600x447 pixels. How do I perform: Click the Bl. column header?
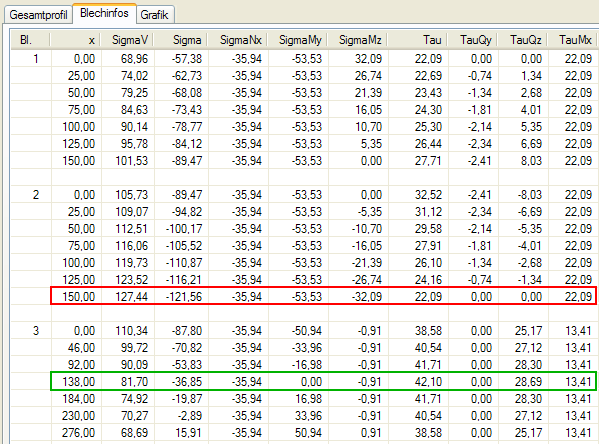[25, 39]
